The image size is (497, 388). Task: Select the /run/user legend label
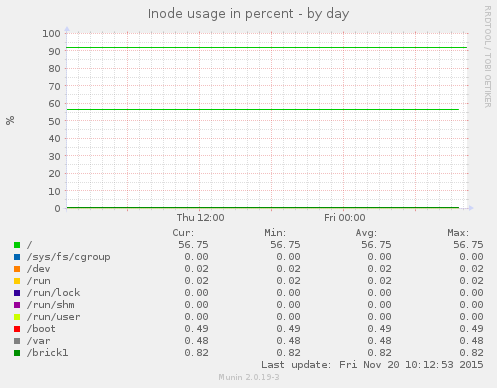tap(53, 317)
